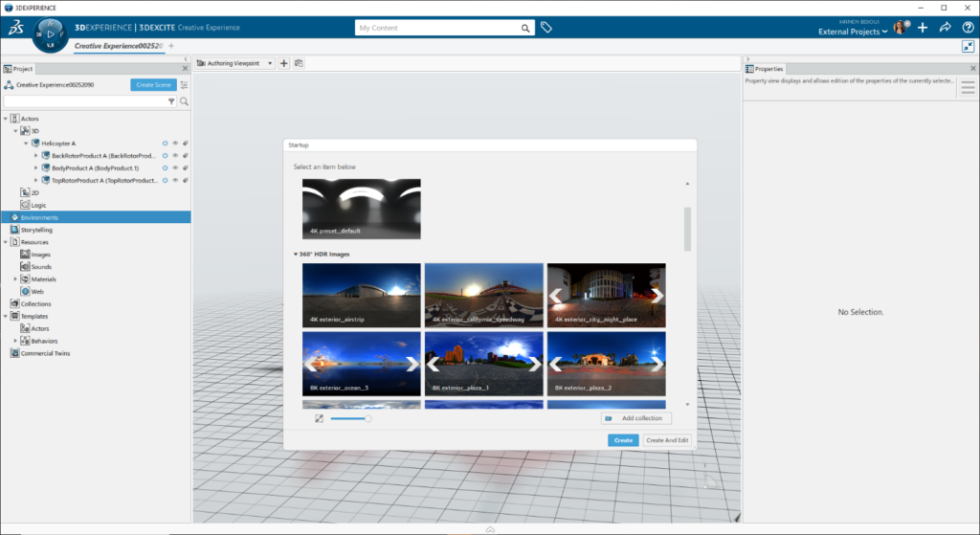Collapse the Resources tree node
Screen dimensions: 980x535
tap(6, 242)
